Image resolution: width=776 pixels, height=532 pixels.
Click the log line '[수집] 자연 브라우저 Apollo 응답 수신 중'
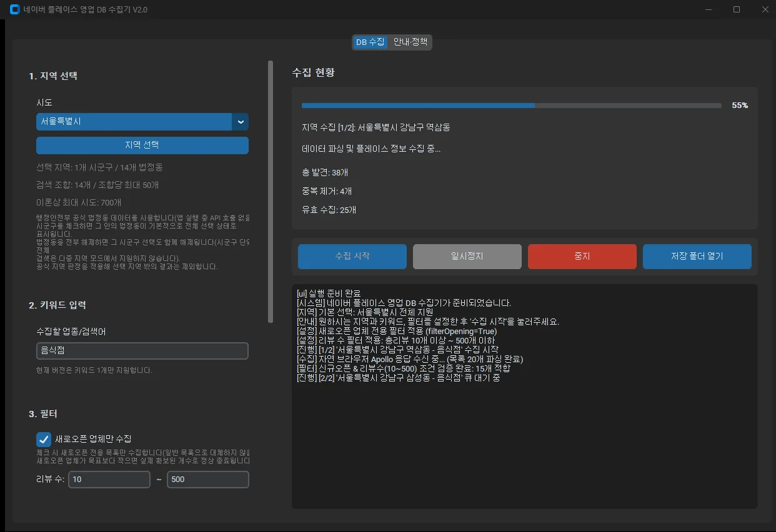pyautogui.click(x=410, y=359)
